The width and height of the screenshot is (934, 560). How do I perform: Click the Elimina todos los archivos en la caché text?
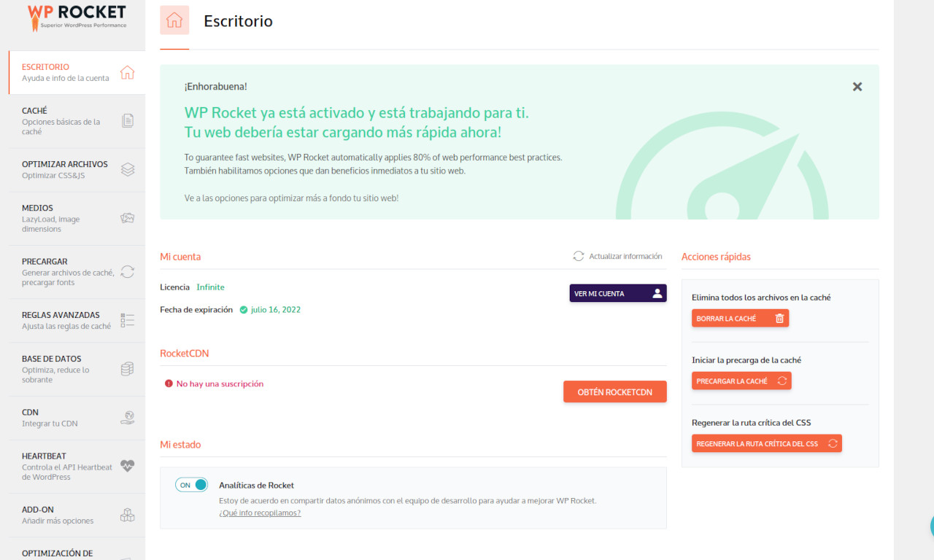[x=761, y=297]
